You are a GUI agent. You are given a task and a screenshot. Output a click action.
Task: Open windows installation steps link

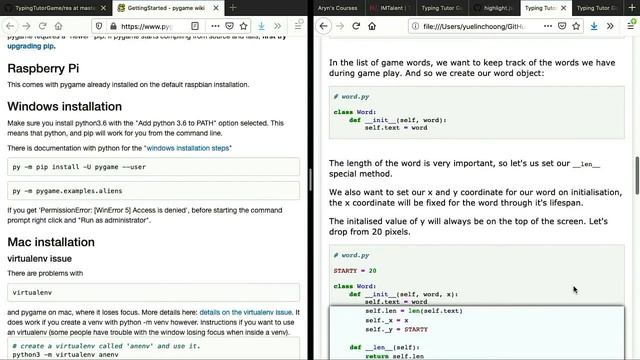pos(188,148)
